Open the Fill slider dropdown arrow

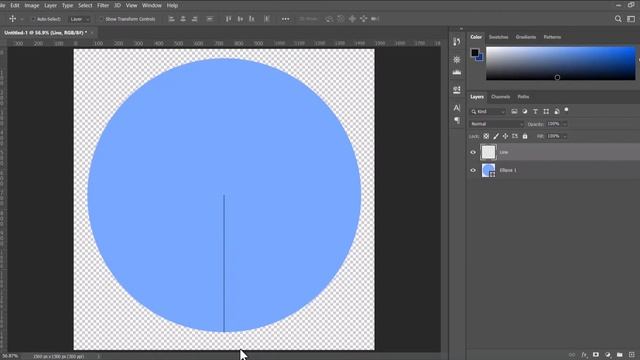click(x=565, y=136)
